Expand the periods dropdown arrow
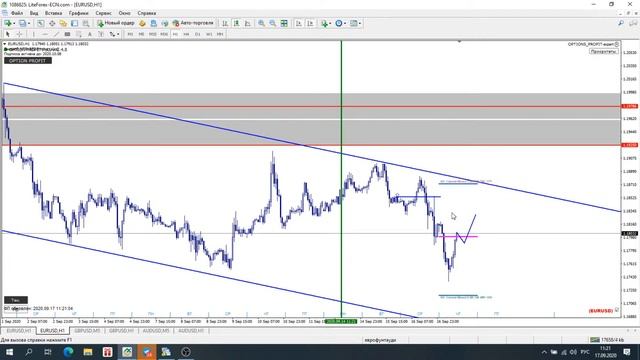 coord(345,23)
